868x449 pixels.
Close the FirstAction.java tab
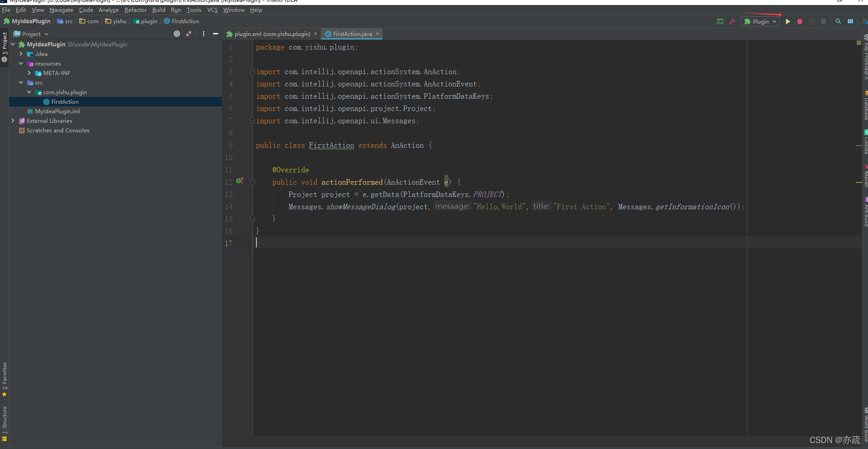click(377, 34)
